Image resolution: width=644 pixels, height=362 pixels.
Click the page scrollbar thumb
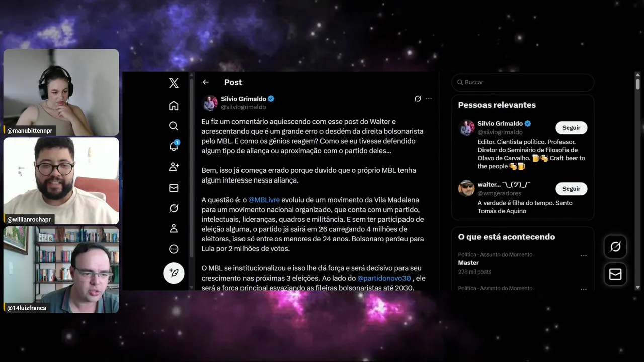click(638, 84)
